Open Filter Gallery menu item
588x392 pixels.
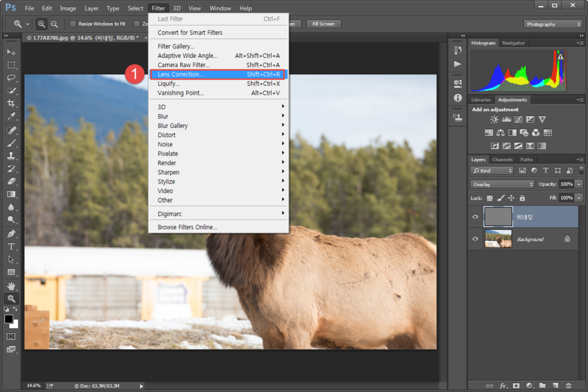point(219,46)
